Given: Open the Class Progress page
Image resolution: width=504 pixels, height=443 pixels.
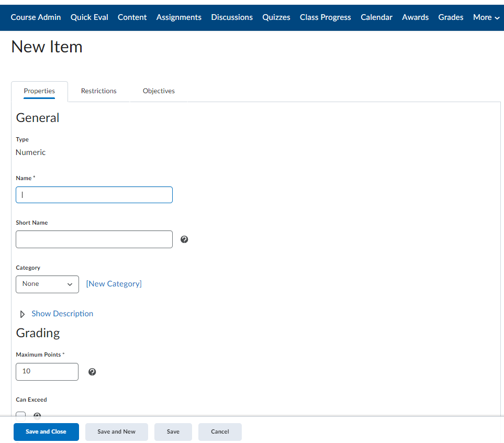Looking at the screenshot, I should [325, 17].
